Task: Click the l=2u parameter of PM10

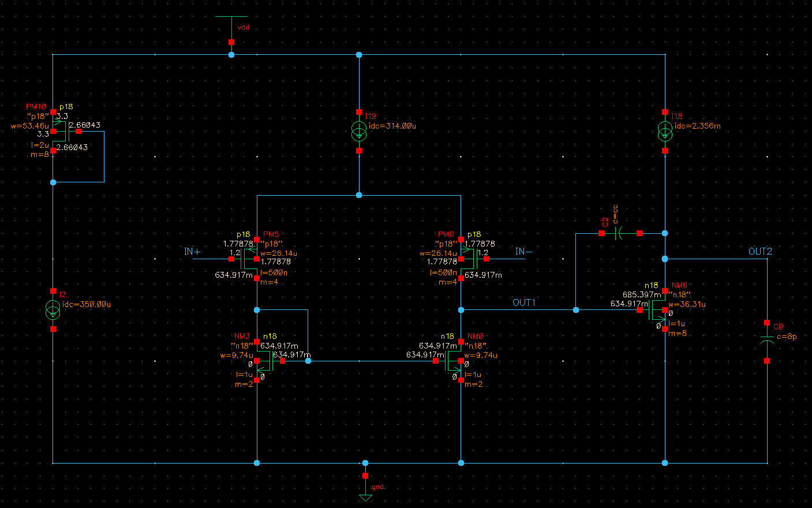Action: (x=40, y=145)
